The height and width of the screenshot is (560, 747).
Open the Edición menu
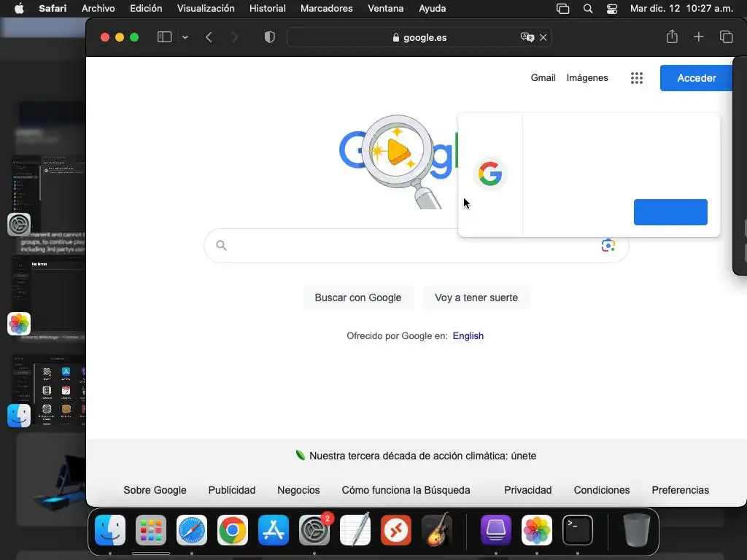(146, 8)
